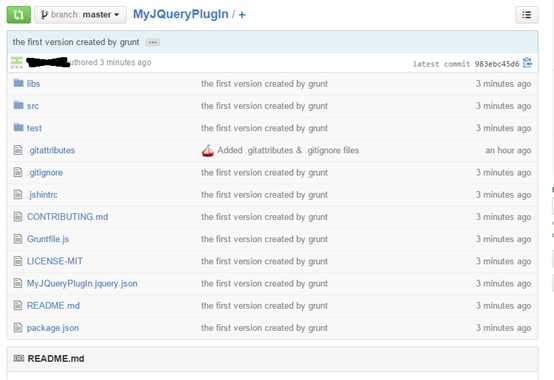Screen dimensions: 554x380
Task: Open the .gitignore file
Action: click(46, 173)
